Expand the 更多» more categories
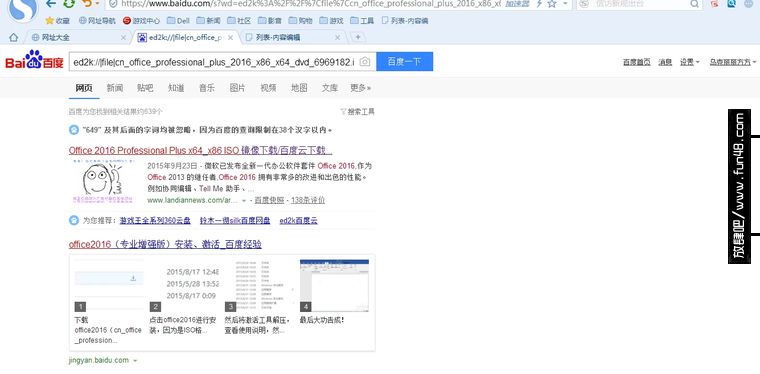This screenshot has height=374, width=760. [360, 88]
